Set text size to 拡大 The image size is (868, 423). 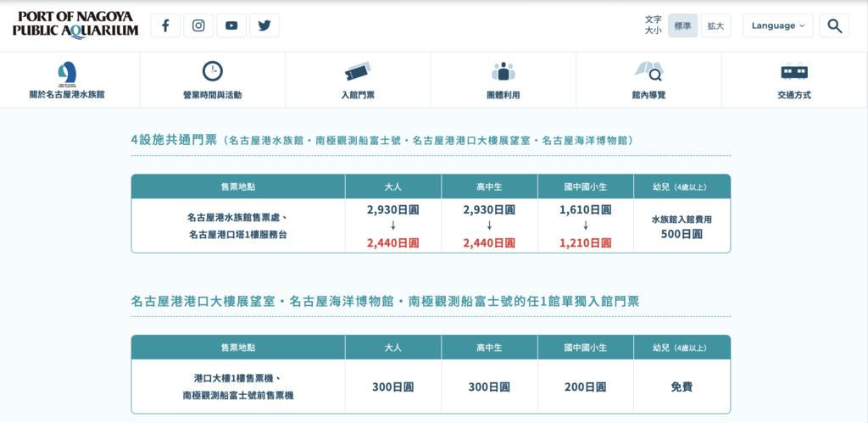(x=715, y=25)
